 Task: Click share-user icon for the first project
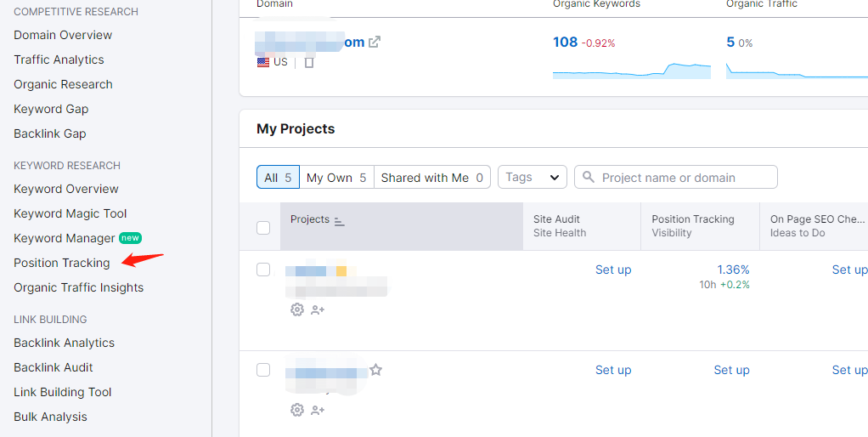[318, 309]
